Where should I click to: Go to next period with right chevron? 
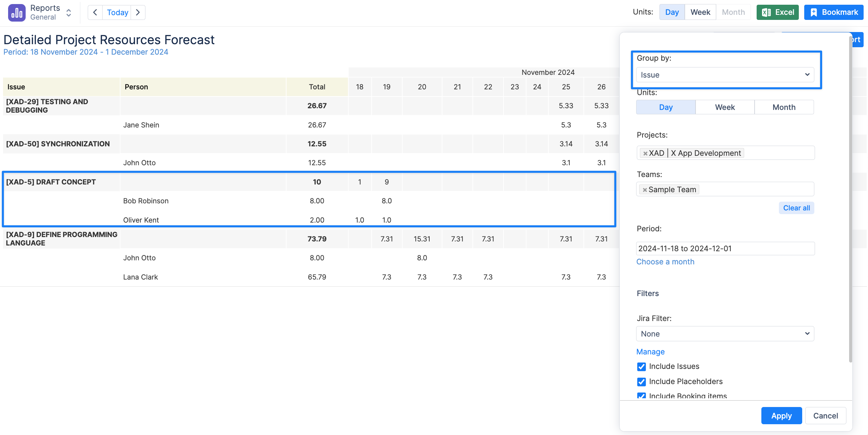pos(138,12)
